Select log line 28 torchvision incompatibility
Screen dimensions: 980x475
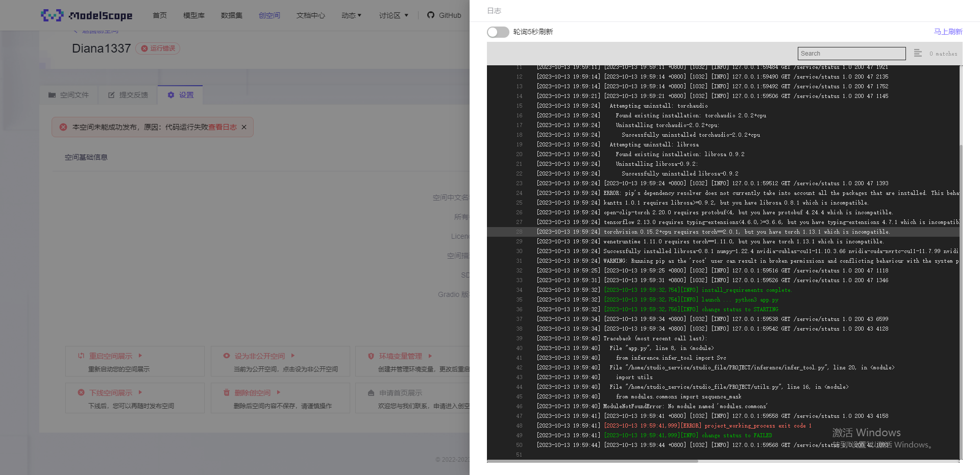click(747, 232)
